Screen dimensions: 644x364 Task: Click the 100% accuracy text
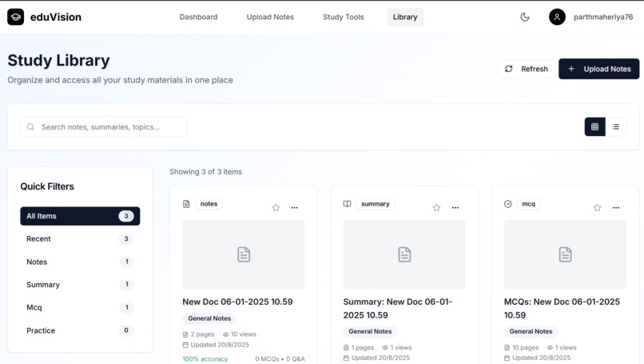coord(205,359)
